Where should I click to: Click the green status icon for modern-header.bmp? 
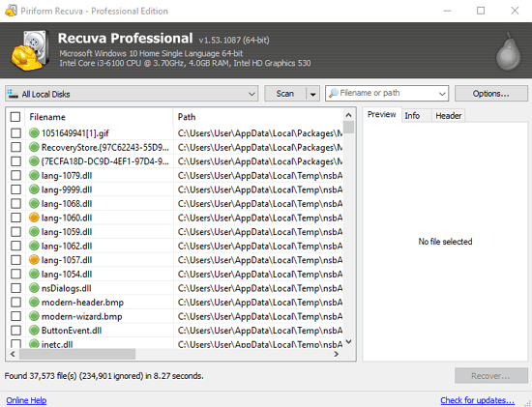coord(34,302)
